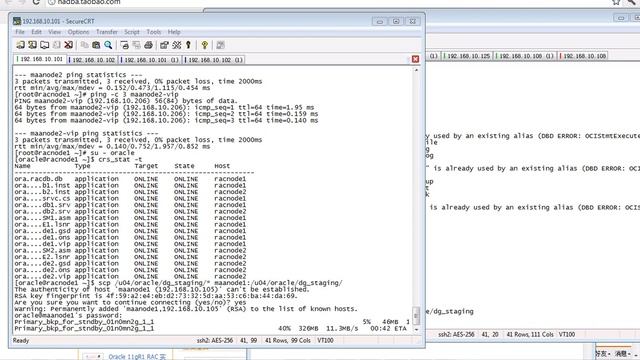Click the Oracle 11gR1 RAC link below
This screenshot has height=360, width=640.
coord(137,357)
